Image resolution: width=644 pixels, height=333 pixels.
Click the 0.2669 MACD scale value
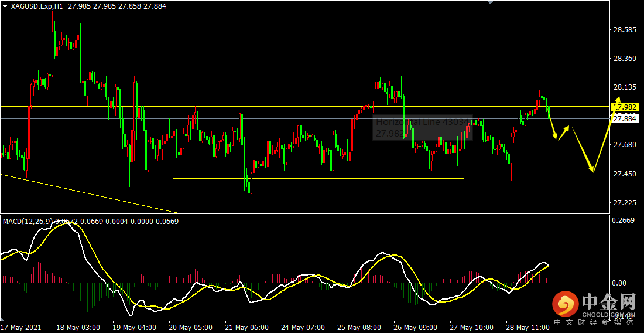point(624,220)
